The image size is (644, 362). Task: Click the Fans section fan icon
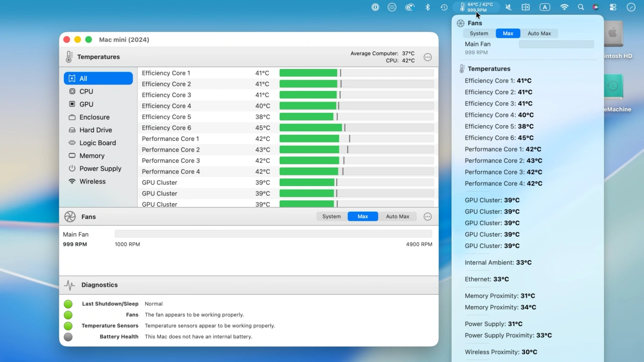click(70, 217)
